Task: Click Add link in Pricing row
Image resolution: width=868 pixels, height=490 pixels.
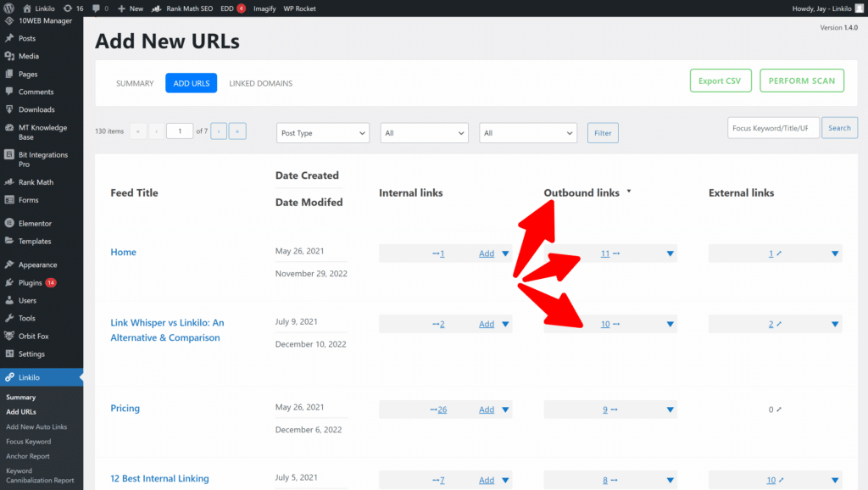Action: pyautogui.click(x=487, y=409)
